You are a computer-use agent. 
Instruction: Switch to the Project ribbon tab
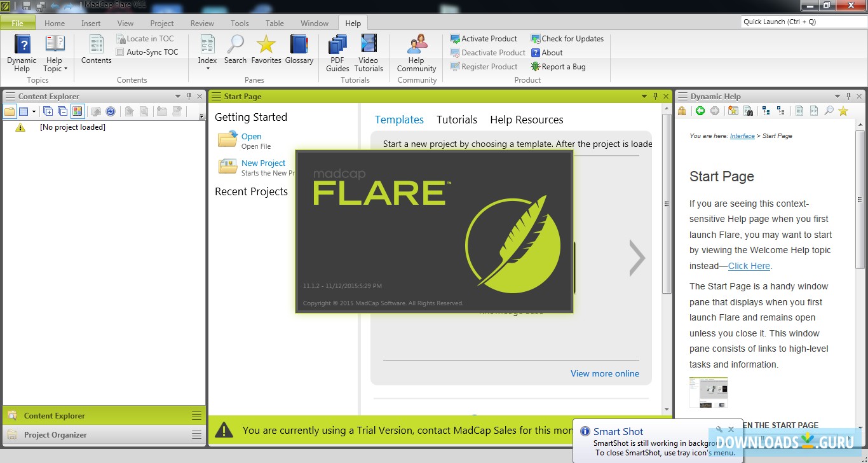click(x=162, y=24)
